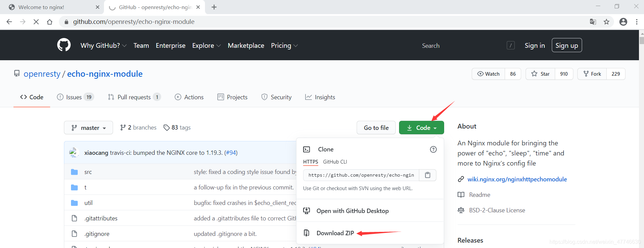Select the HTTPS clone tab
This screenshot has height=248, width=644.
(311, 162)
